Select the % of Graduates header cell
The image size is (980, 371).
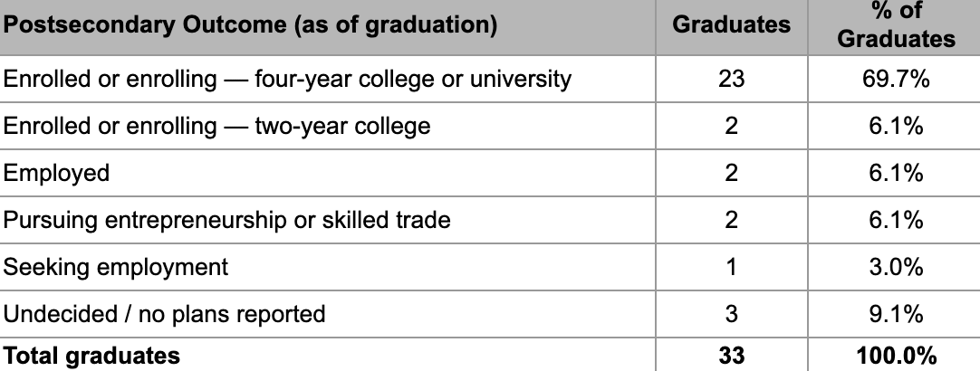894,27
